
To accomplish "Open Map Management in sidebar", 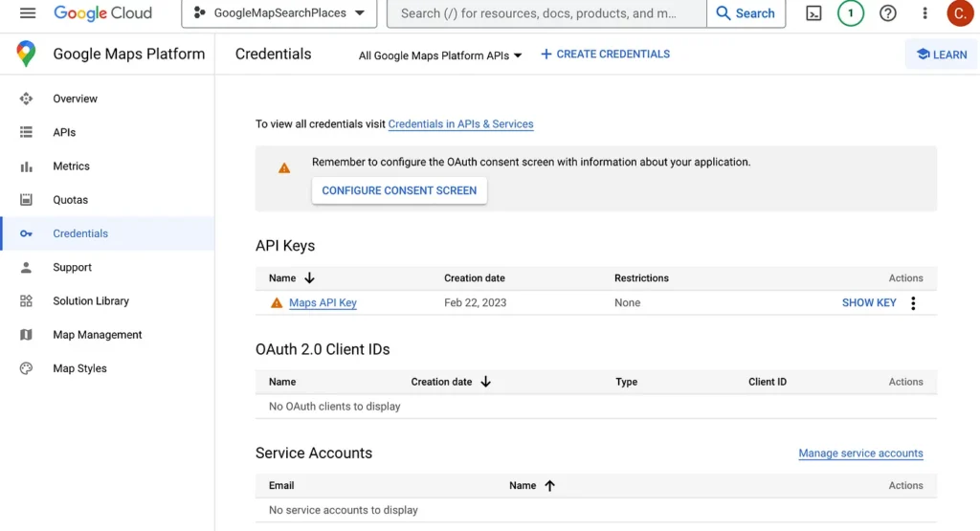I will click(x=97, y=335).
